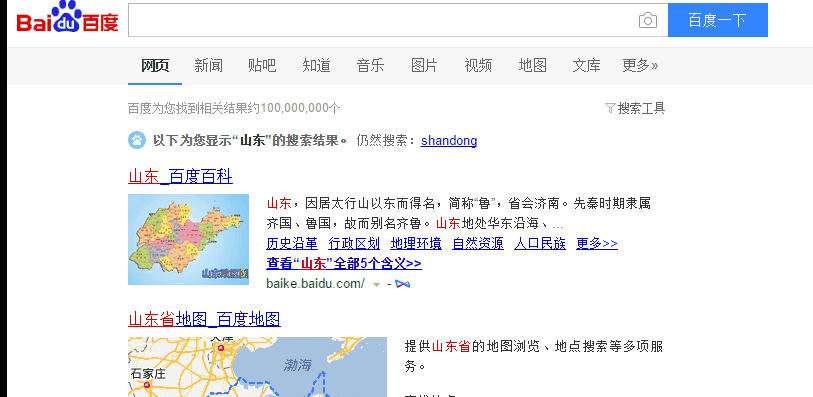The height and width of the screenshot is (397, 813).
Task: Open 查看“山东”全部5个含义>> link
Action: click(344, 264)
